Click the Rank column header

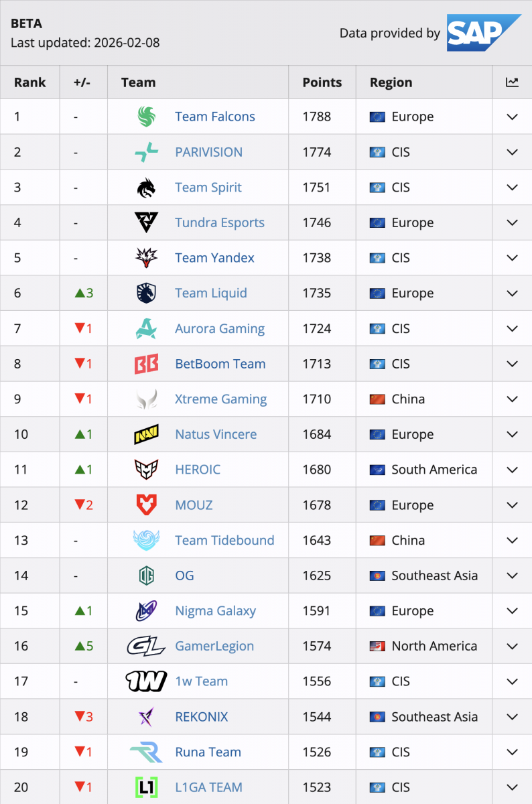(x=30, y=82)
